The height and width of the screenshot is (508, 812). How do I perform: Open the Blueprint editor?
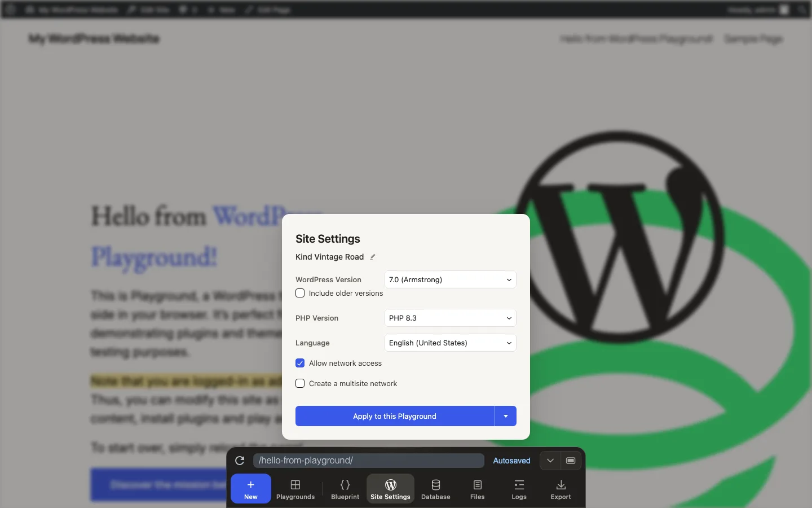tap(345, 489)
